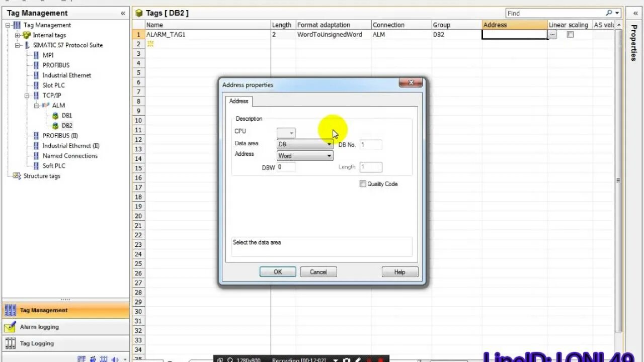The image size is (644, 362).
Task: Click the Industrial Ethernet (II) channel icon
Action: coord(36,146)
